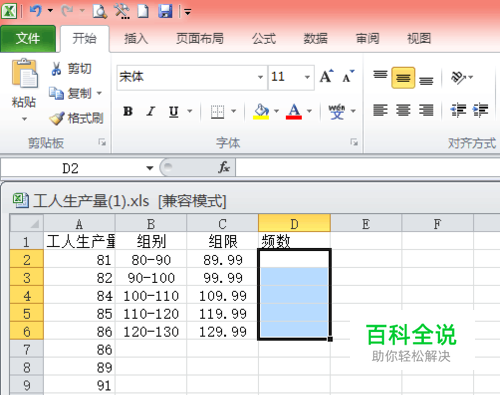Click the 粘贴 paste icon
500x395 pixels.
click(x=24, y=73)
